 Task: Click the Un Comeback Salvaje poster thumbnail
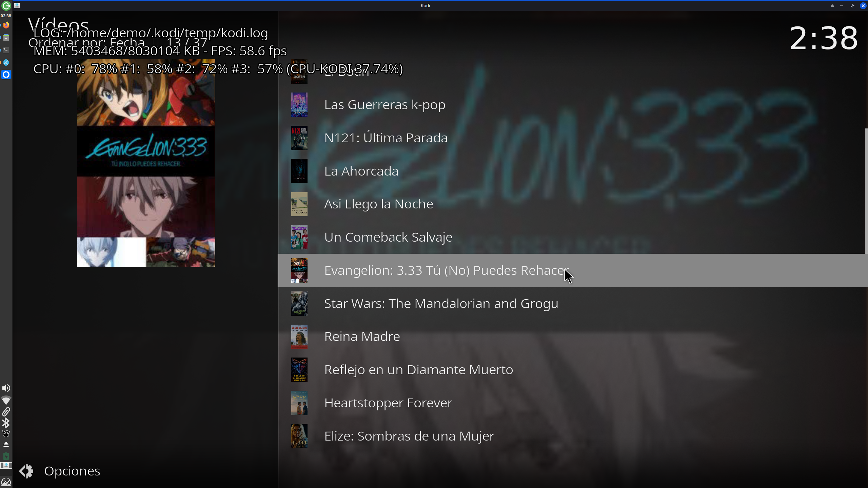click(299, 237)
